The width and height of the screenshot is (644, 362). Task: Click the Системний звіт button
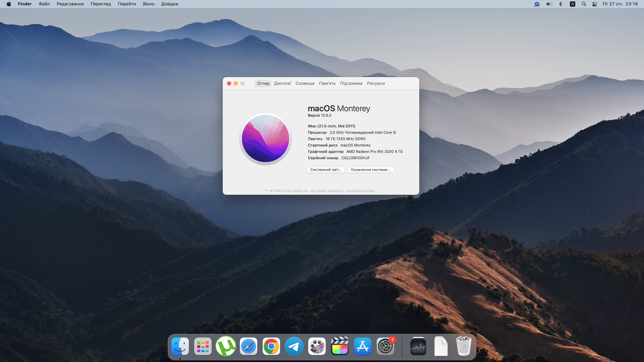coord(326,170)
